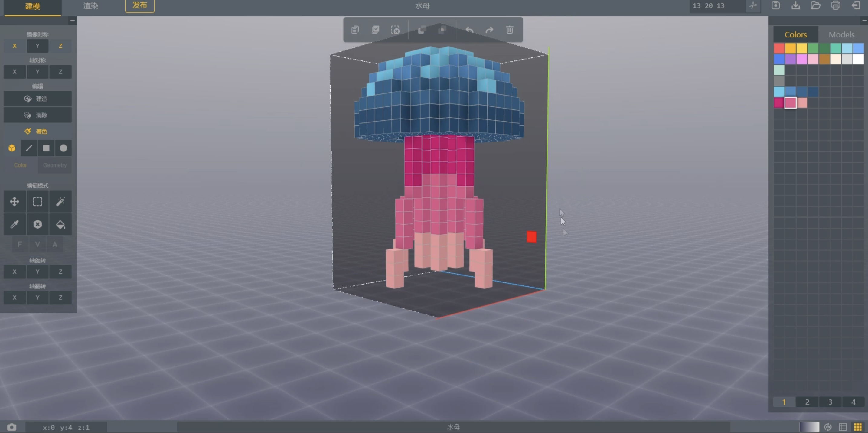Select the 建造 build mode button

click(x=38, y=99)
